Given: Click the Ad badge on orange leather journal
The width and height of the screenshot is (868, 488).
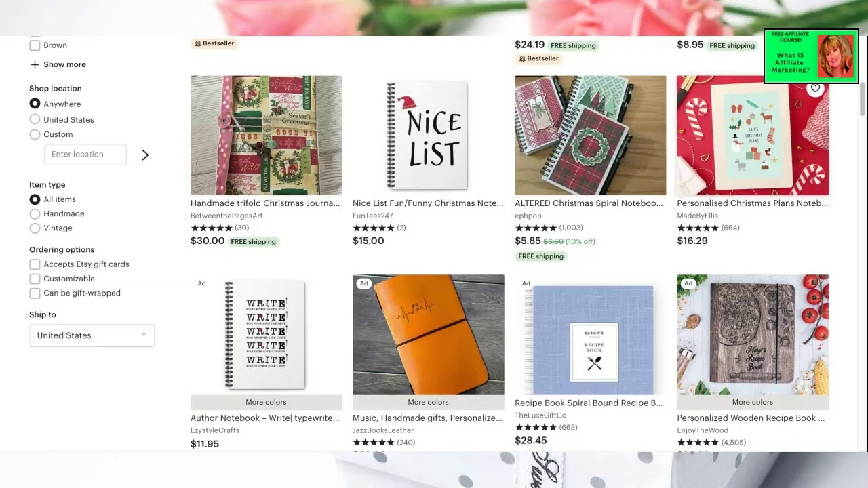Looking at the screenshot, I should click(364, 283).
